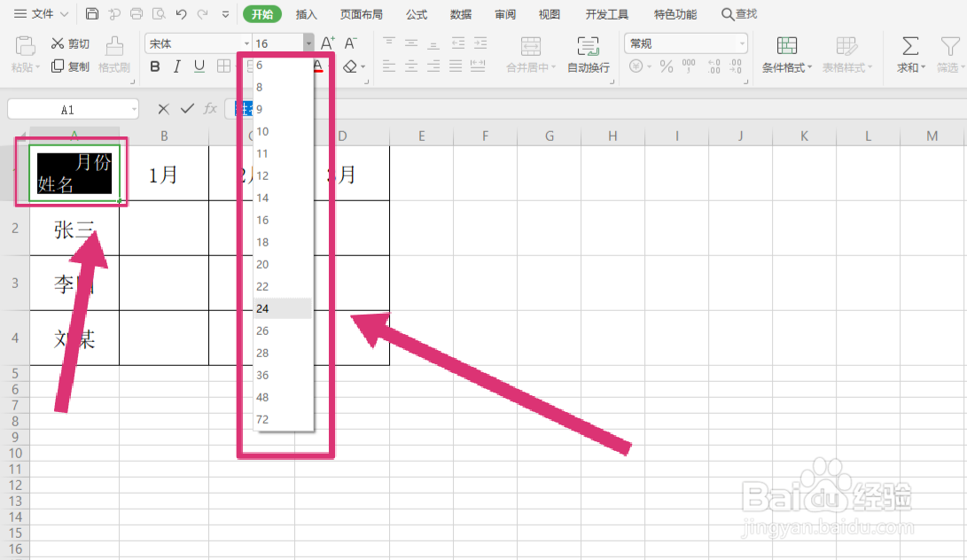Click the print icon in quick access bar
Viewport: 967px width, 560px height.
click(135, 14)
